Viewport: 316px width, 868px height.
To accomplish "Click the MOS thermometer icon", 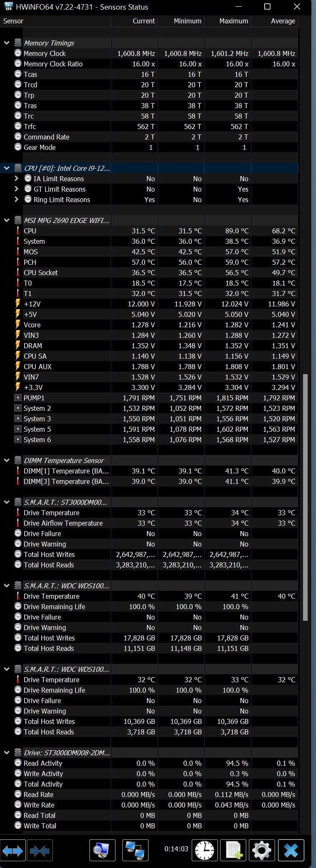I will pos(18,251).
